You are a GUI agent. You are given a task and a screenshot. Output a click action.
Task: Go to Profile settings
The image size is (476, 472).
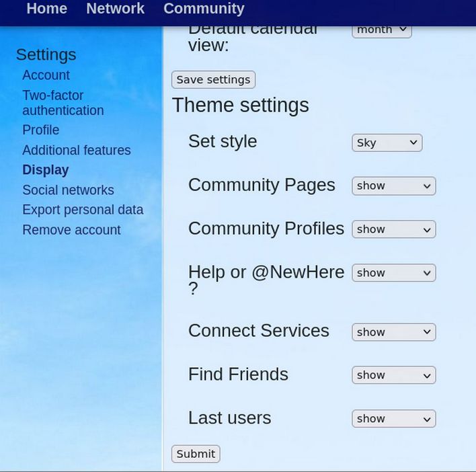tap(40, 130)
